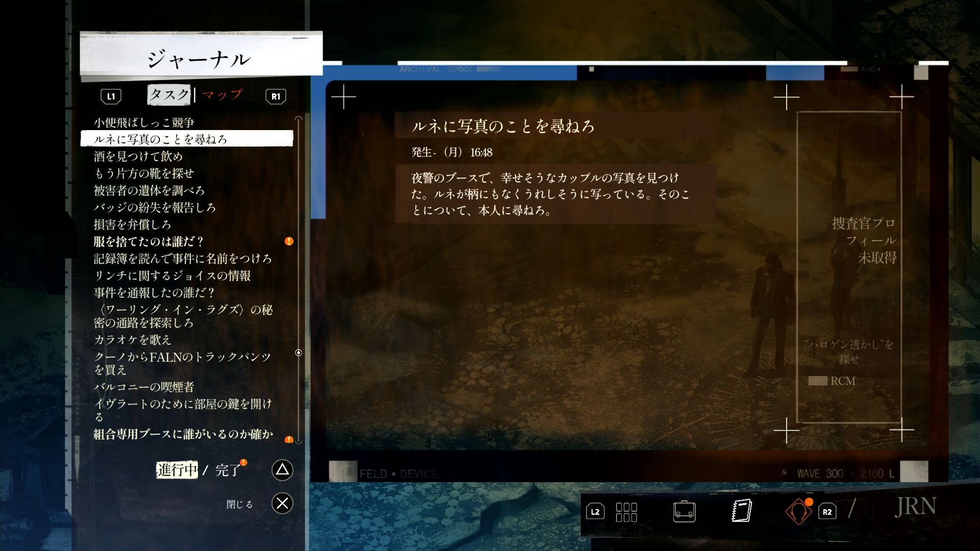Click the R2 trigger icon
Image resolution: width=980 pixels, height=551 pixels.
[827, 512]
